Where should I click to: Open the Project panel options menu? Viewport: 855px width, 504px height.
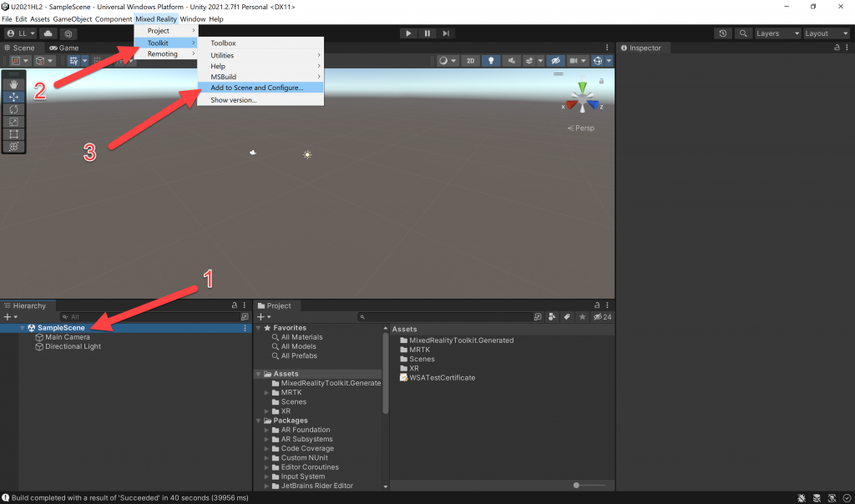(x=607, y=305)
